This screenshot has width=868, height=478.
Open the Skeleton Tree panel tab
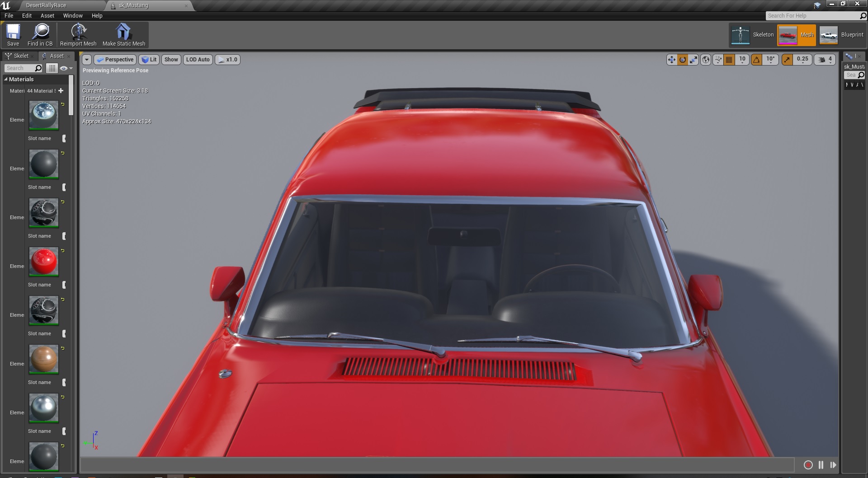(x=18, y=56)
